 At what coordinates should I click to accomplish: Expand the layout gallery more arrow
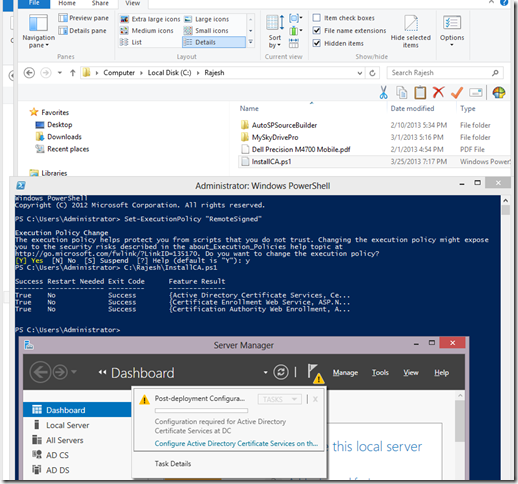[x=251, y=42]
